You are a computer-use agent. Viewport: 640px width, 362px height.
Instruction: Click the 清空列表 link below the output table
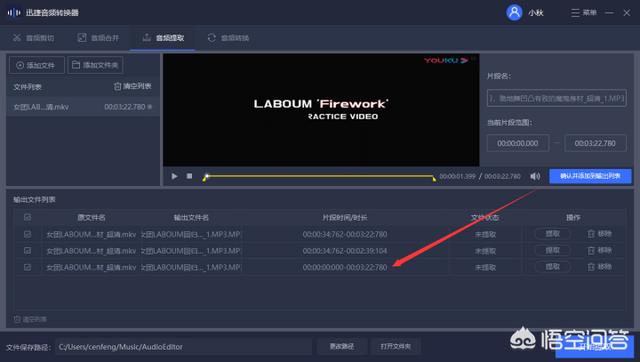tap(30, 319)
